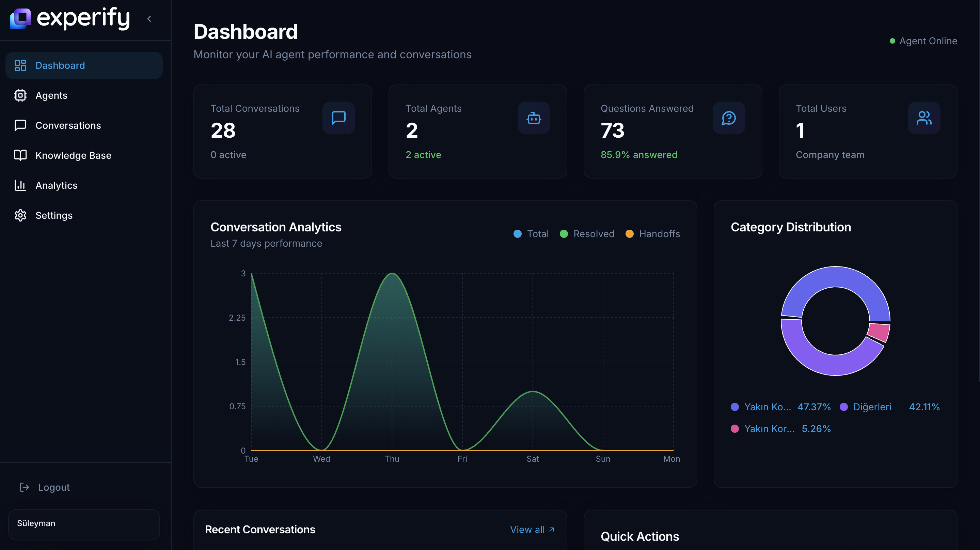Click the Total Users people icon

click(924, 118)
